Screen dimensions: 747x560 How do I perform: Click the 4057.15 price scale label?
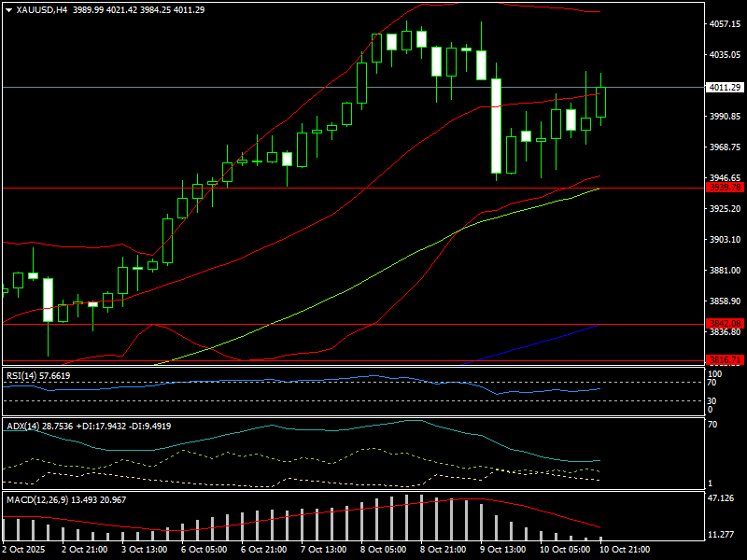pos(725,24)
